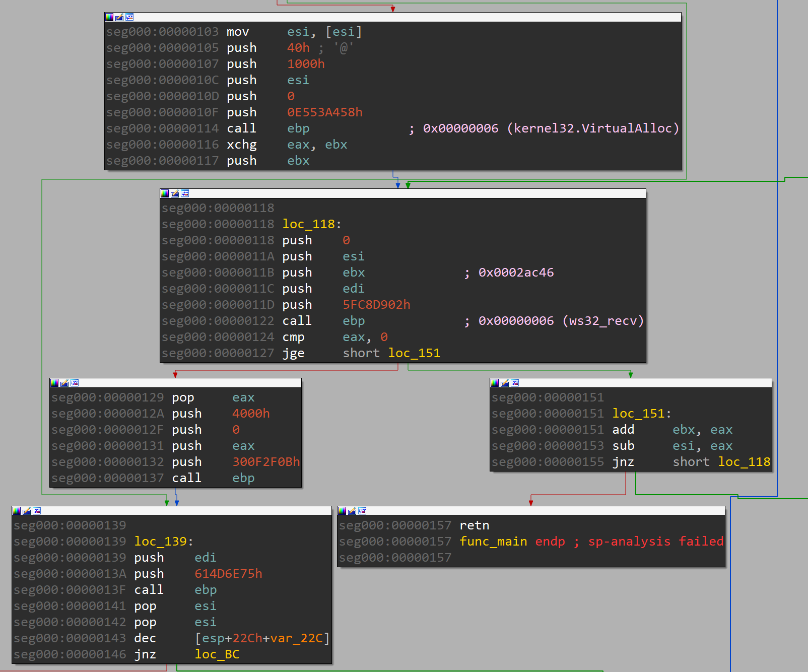Follow the loc_118 reference in the jnz instruction
The image size is (808, 672).
[x=744, y=462]
